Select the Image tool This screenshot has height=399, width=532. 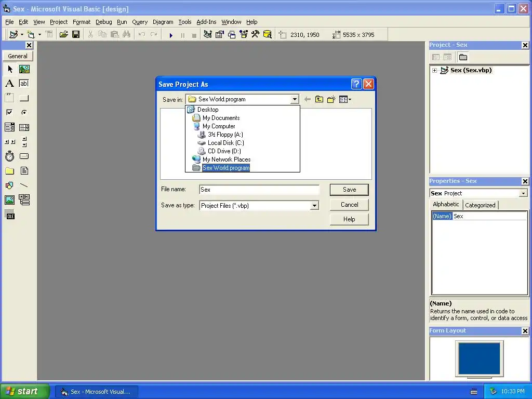pyautogui.click(x=10, y=200)
